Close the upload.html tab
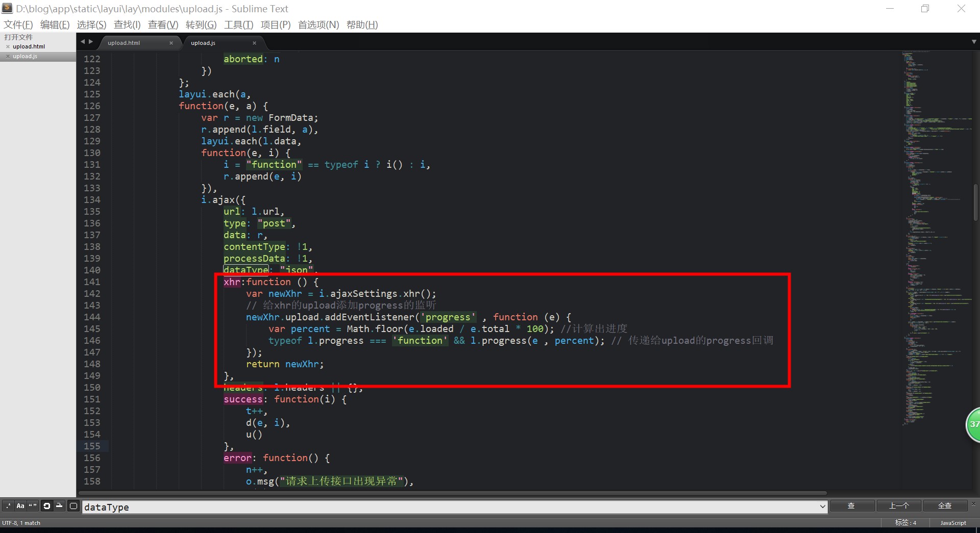Screen dimensions: 980x533 [x=171, y=43]
